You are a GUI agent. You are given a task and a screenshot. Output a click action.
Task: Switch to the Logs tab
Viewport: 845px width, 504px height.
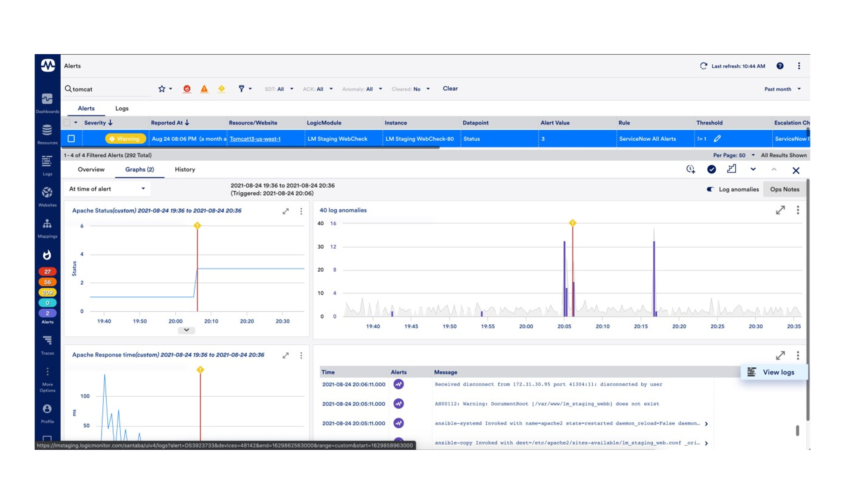click(122, 108)
